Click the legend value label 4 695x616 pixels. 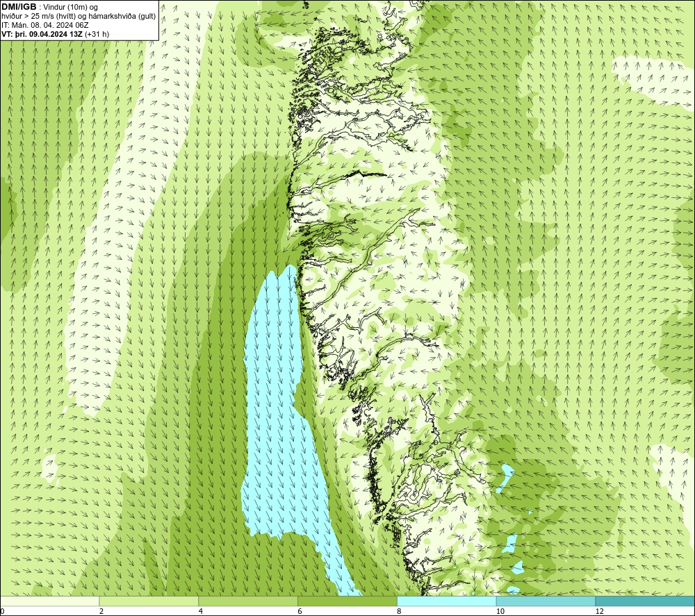click(x=201, y=611)
